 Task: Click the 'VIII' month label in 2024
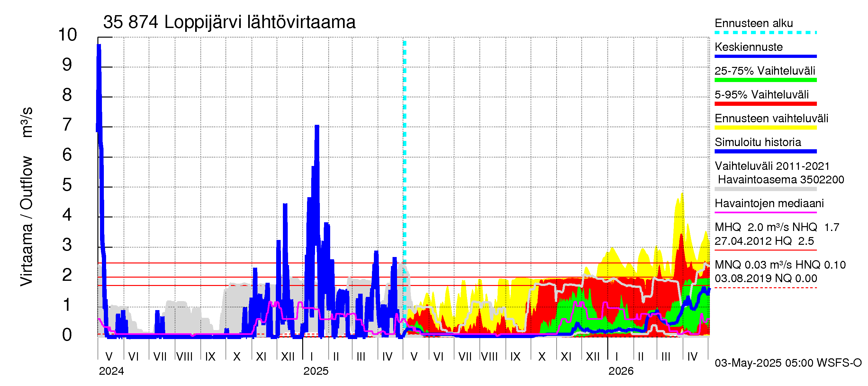pos(185,357)
